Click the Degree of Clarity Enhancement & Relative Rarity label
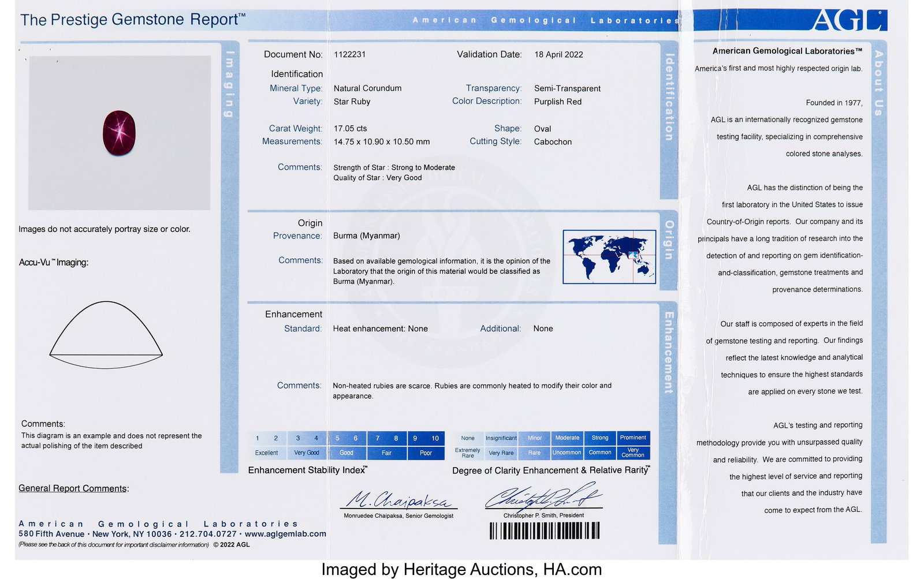Image resolution: width=924 pixels, height=579 pixels. tap(551, 470)
